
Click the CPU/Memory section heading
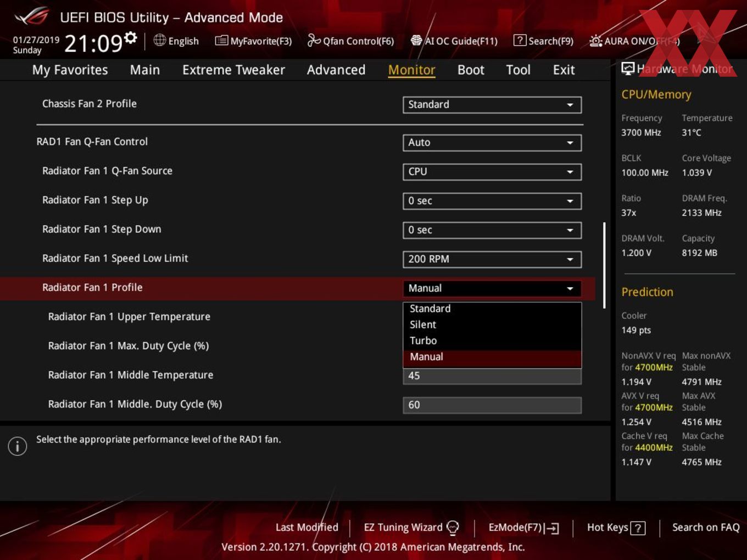click(x=656, y=94)
